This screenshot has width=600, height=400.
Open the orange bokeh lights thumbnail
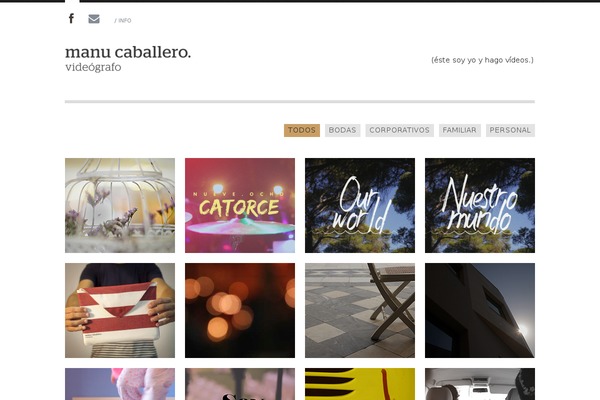click(x=240, y=310)
